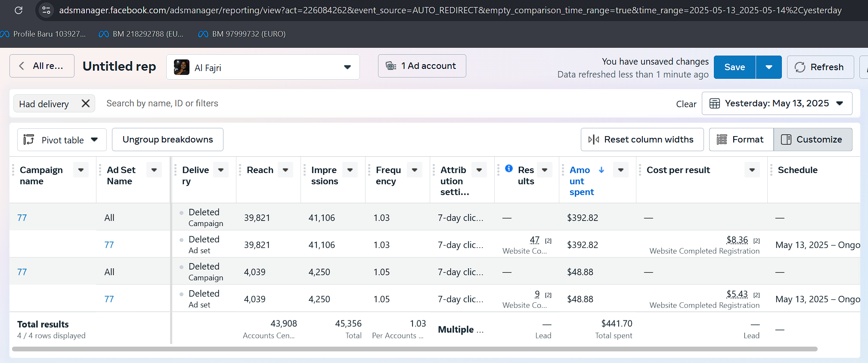
Task: Open the date range picker for Yesterday
Action: click(x=777, y=103)
